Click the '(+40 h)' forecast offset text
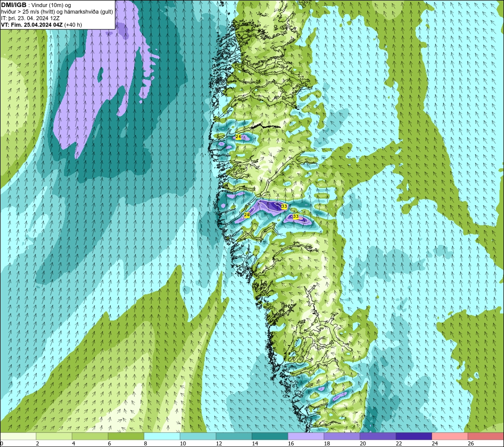504x447 pixels. tap(73, 25)
